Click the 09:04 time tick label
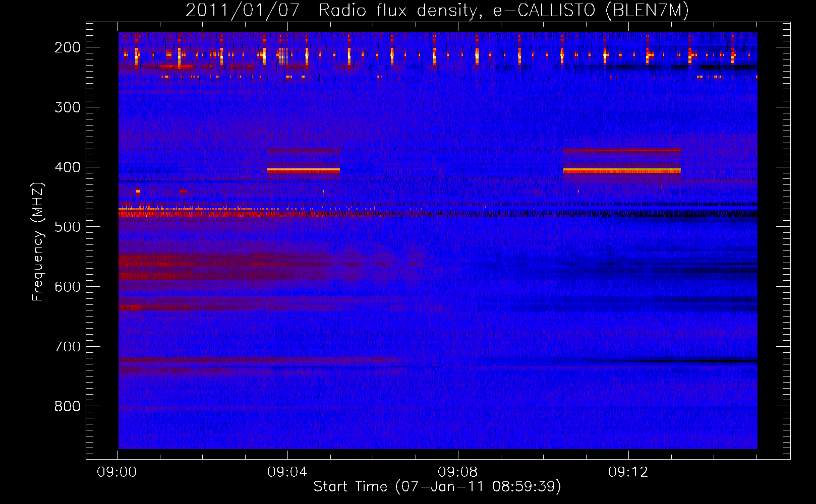This screenshot has height=504, width=816. 287,472
